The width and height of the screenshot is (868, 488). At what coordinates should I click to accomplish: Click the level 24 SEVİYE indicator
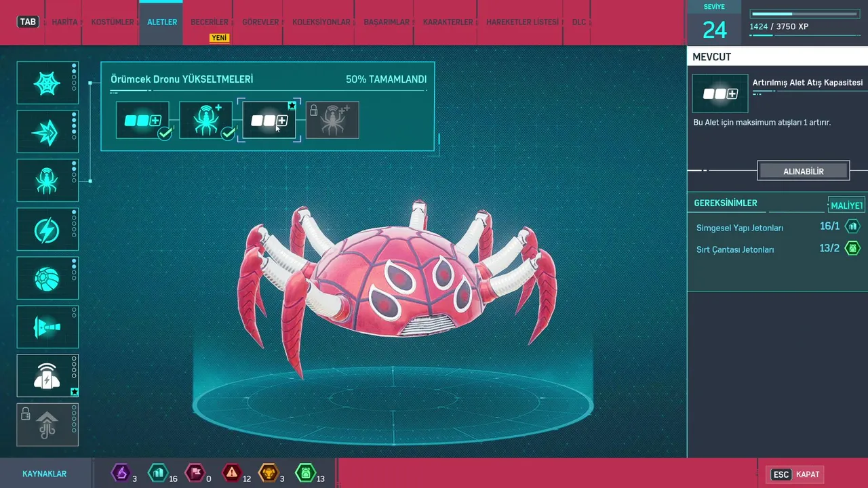pos(714,24)
